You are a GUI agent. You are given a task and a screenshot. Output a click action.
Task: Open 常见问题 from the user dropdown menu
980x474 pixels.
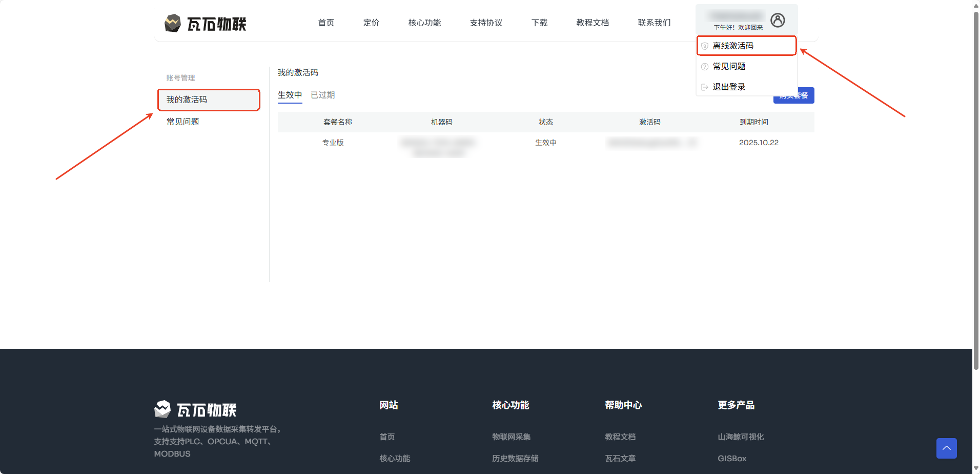tap(729, 67)
